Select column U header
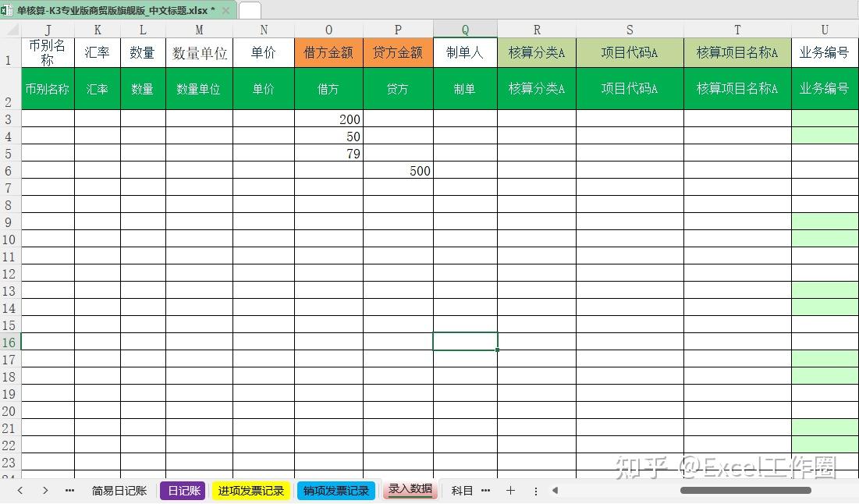The width and height of the screenshot is (859, 504). (x=825, y=30)
